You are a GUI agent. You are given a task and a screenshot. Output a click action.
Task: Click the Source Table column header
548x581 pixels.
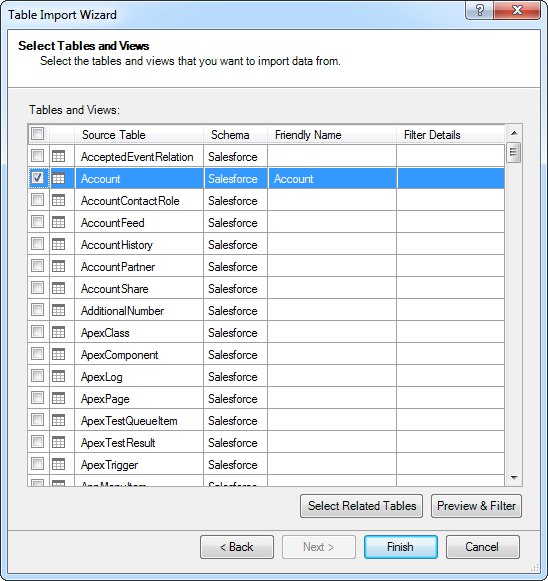pos(139,135)
